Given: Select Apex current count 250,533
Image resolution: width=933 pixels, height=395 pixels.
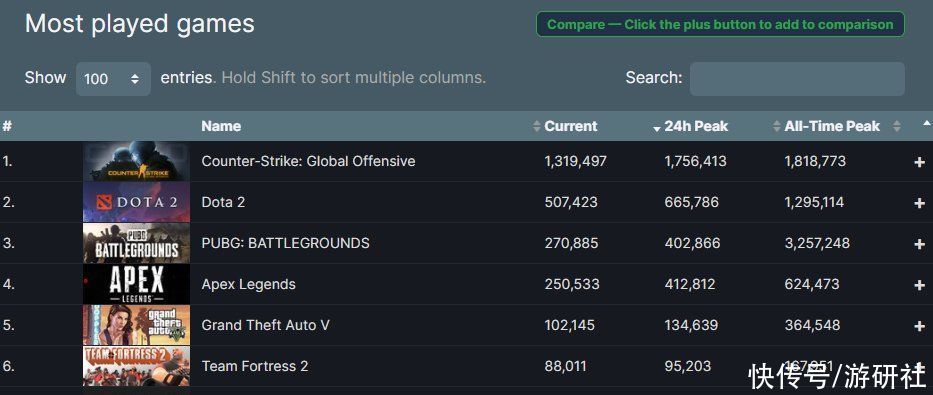Looking at the screenshot, I should (572, 284).
